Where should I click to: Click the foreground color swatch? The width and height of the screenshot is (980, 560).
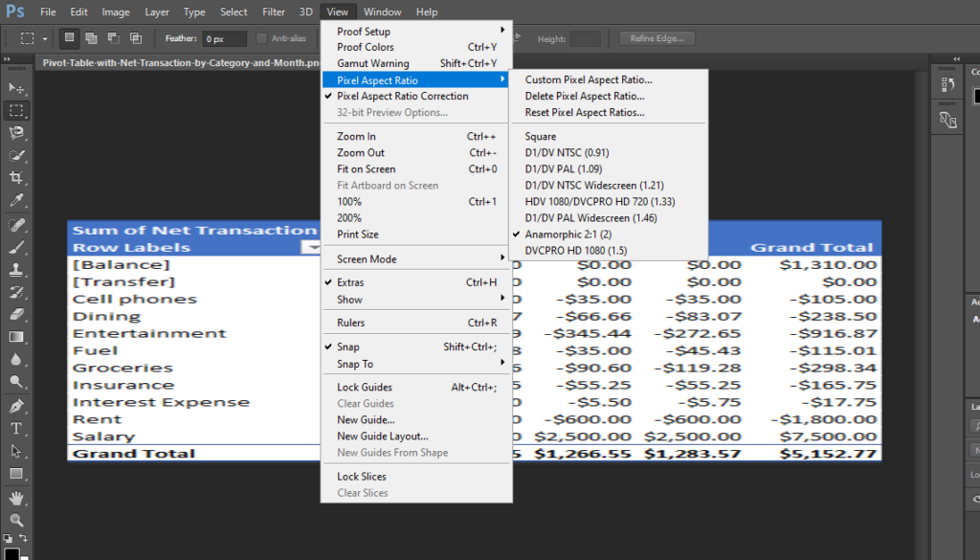click(11, 553)
